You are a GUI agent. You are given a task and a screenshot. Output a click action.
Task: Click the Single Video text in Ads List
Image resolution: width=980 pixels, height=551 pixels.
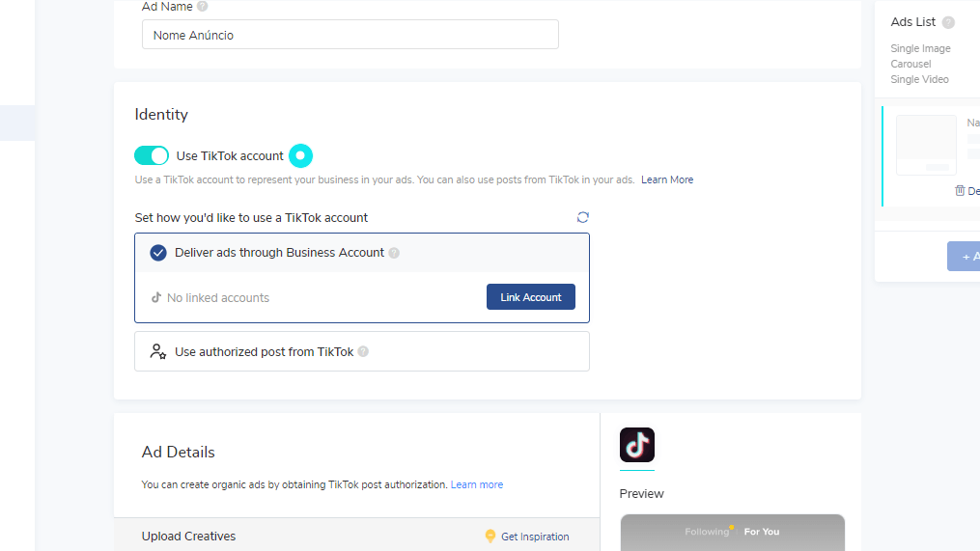919,79
